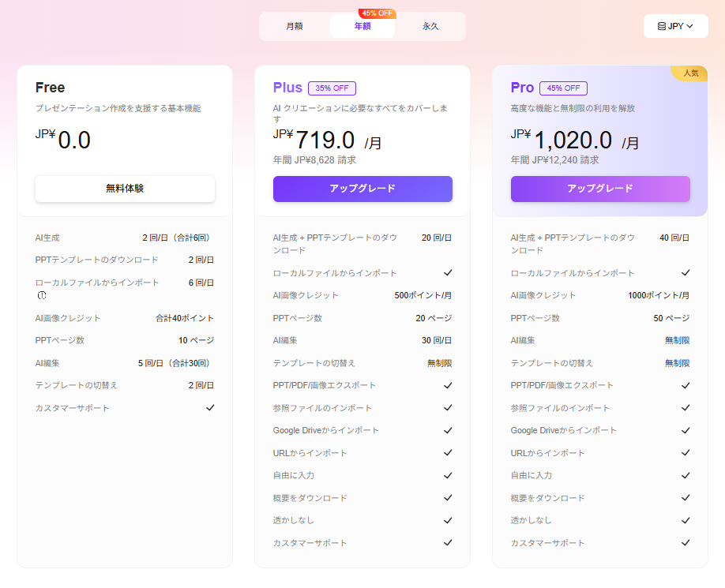
Task: Click the info icon under ローカルファイルからインポート
Action: [x=42, y=296]
